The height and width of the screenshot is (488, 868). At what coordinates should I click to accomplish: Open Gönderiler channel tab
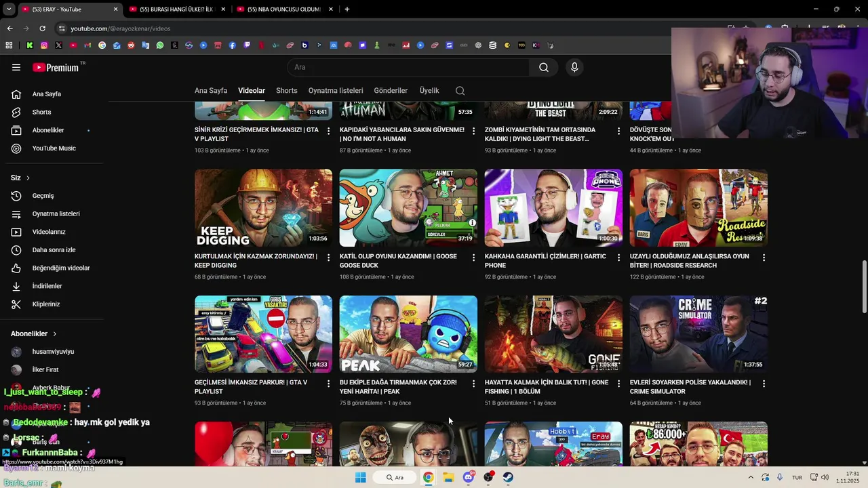click(391, 91)
